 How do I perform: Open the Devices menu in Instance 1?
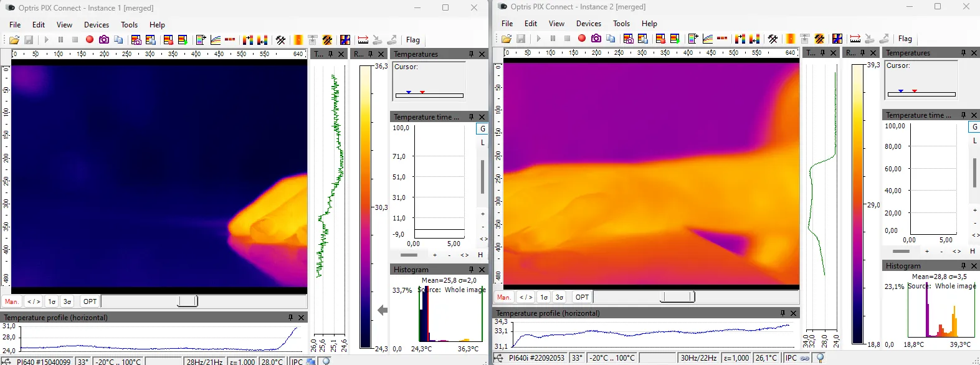pos(97,25)
